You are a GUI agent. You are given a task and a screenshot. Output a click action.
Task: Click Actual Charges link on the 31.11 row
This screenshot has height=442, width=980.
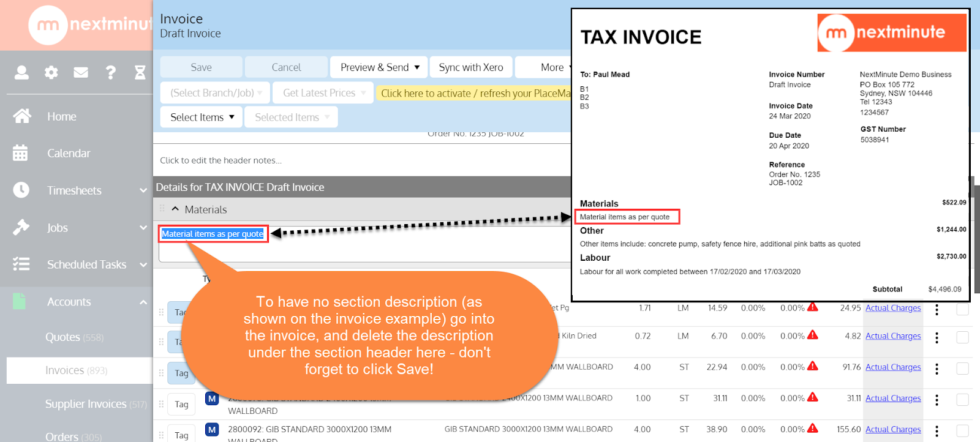click(x=893, y=399)
